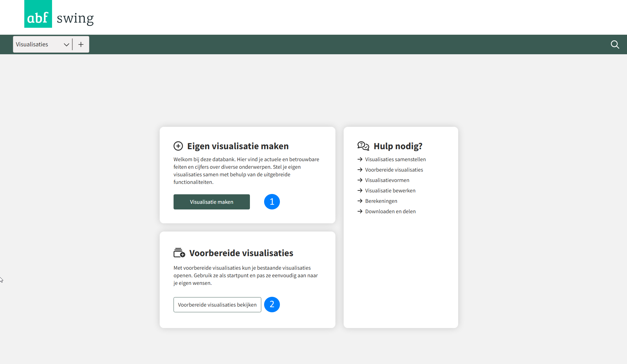The image size is (627, 364).
Task: Click blue circle marker number 2
Action: (272, 304)
